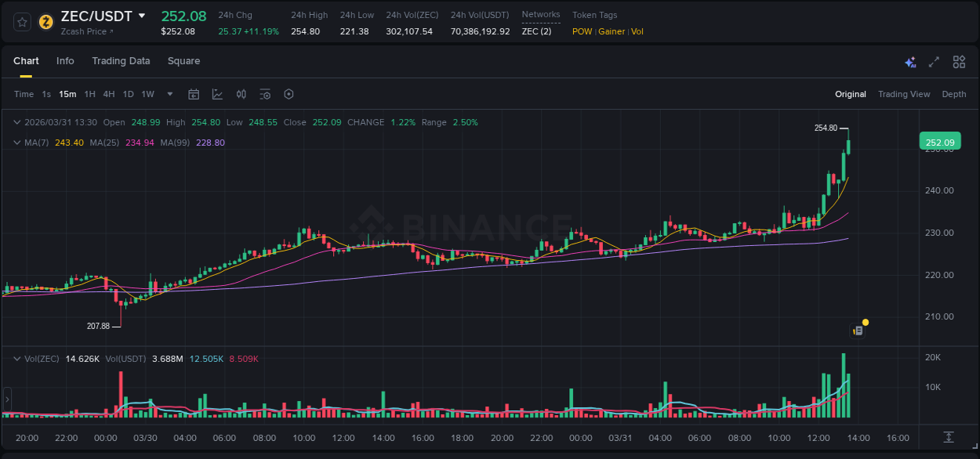Open the indicator settings icon
This screenshot has width=980, height=459.
point(265,93)
